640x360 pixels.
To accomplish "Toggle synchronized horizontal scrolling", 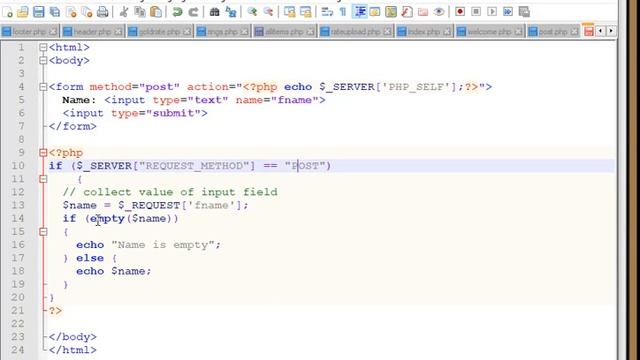I will pyautogui.click(x=306, y=12).
